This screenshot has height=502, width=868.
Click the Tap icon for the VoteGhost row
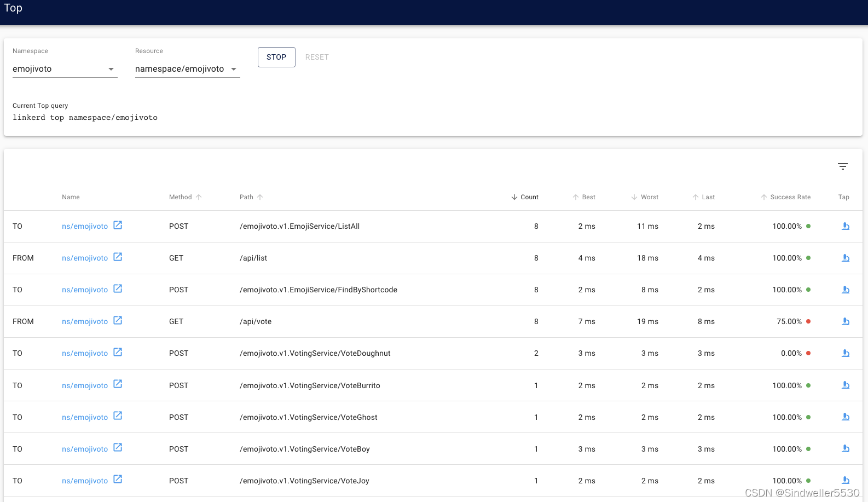coord(845,417)
